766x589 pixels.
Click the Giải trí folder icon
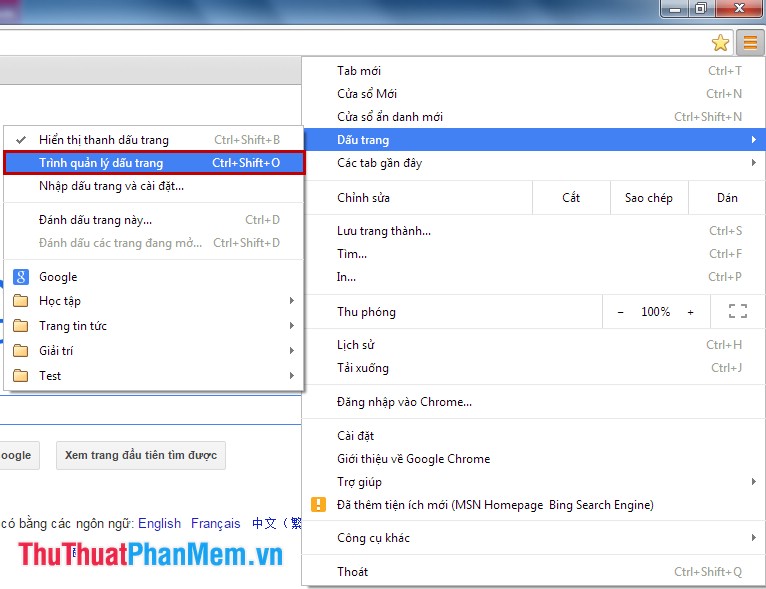pyautogui.click(x=21, y=350)
